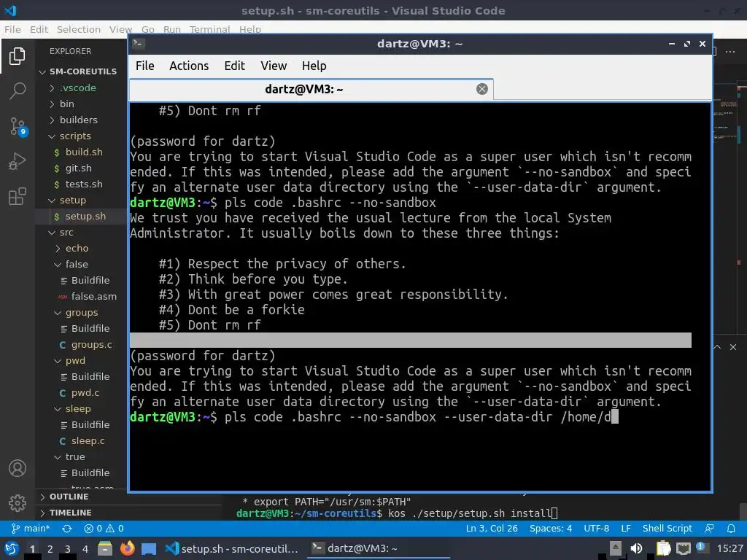Click the feedback icon in status bar
The image size is (747, 560).
[709, 528]
